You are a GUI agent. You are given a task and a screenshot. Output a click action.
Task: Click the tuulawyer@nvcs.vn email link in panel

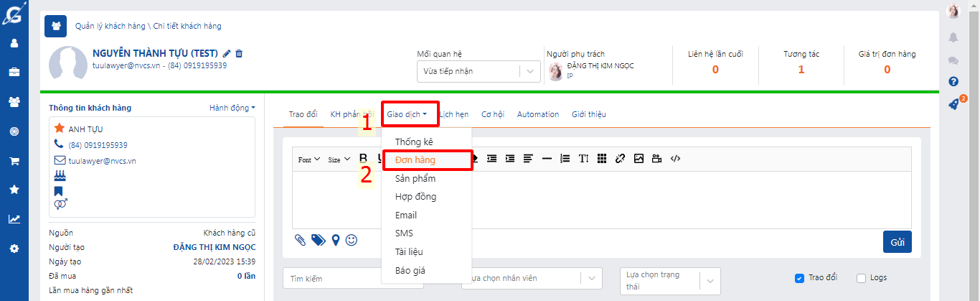[103, 161]
